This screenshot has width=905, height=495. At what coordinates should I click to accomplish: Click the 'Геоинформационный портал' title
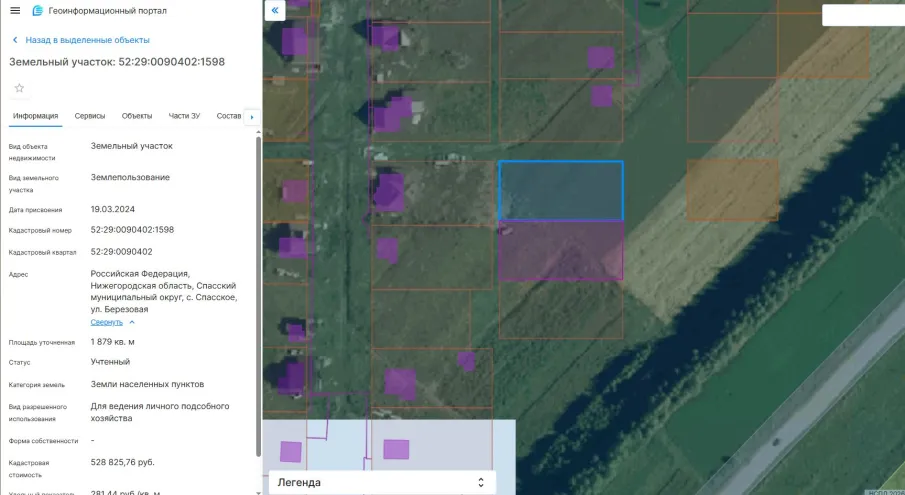pos(108,10)
